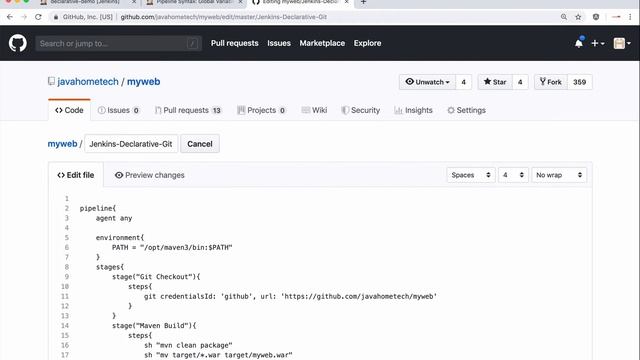Click the git credentialsId 'github' line
This screenshot has width=640, height=360.
290,296
